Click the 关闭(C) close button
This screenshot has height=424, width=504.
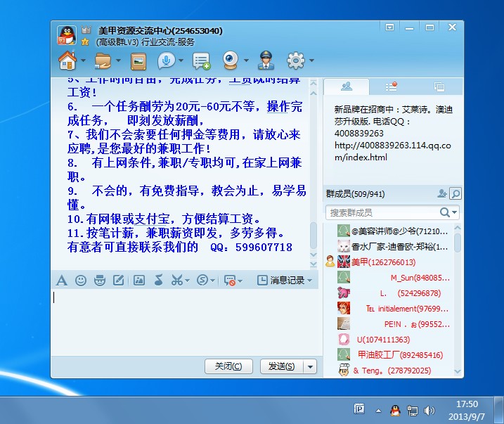(228, 366)
